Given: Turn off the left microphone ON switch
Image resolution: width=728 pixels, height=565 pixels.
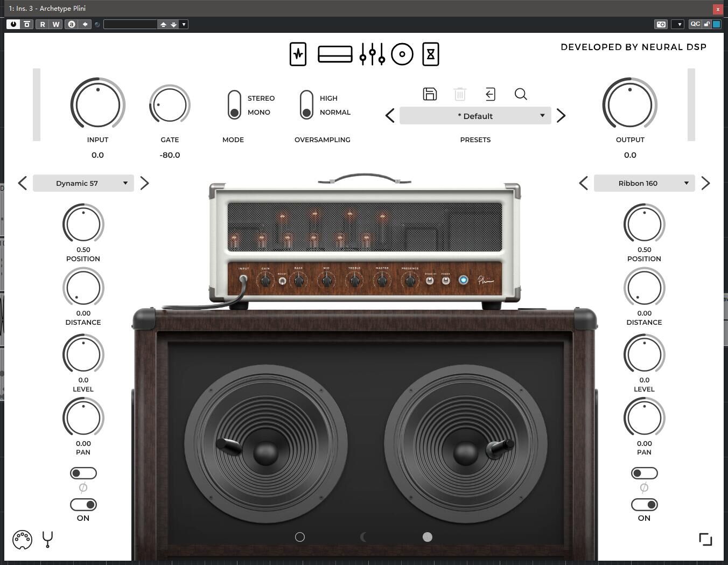Looking at the screenshot, I should point(83,505).
